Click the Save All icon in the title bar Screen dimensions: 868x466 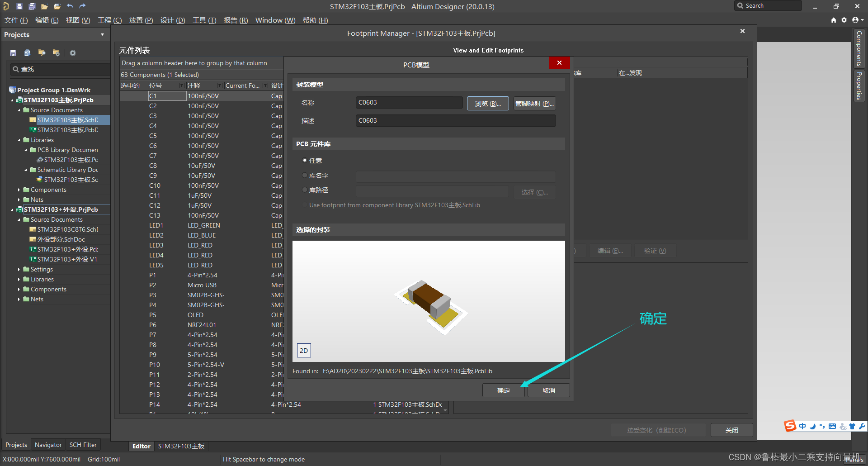pyautogui.click(x=32, y=6)
